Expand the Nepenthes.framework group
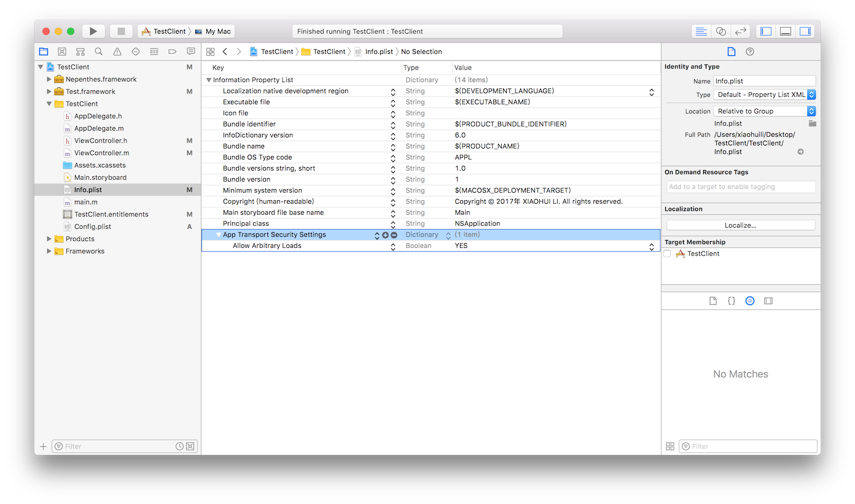 (49, 79)
